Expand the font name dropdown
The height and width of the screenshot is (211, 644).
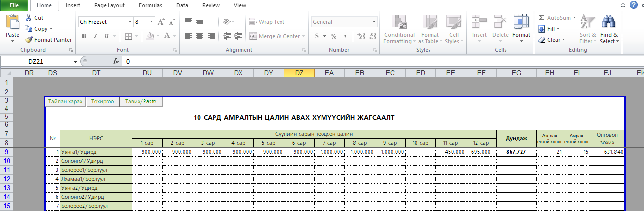(x=130, y=22)
